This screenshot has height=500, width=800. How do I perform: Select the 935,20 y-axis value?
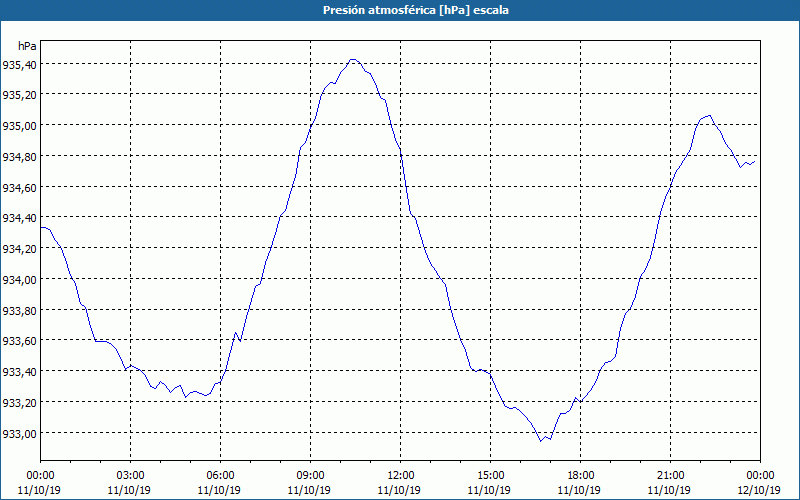[x=19, y=95]
